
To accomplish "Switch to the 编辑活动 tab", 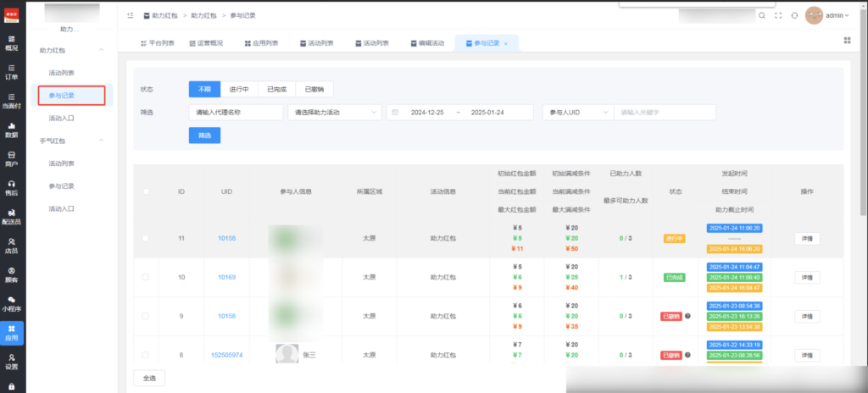I will click(427, 43).
